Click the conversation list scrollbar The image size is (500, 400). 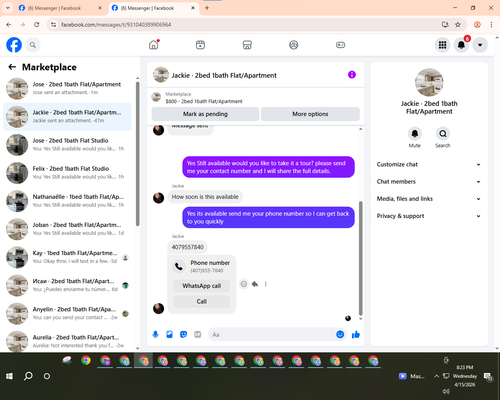pyautogui.click(x=137, y=153)
